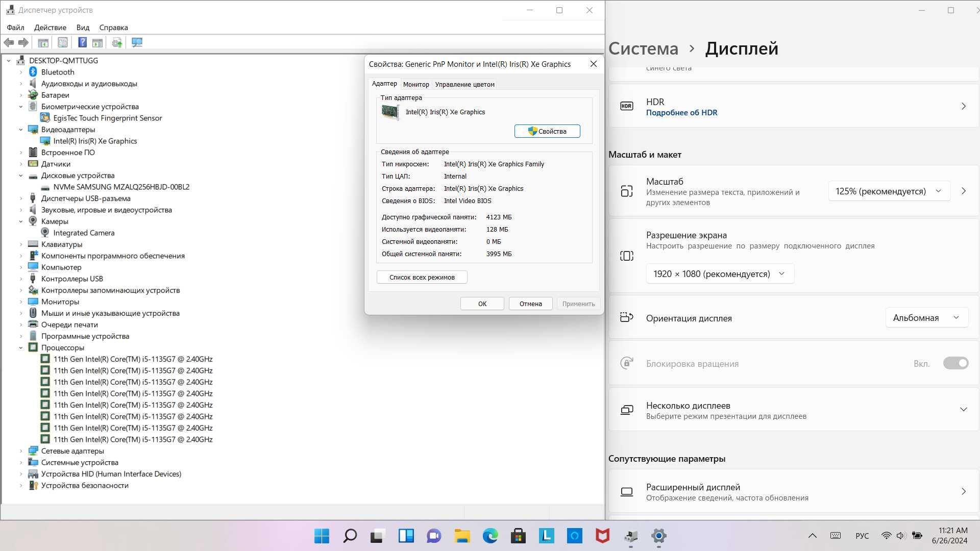Screen dimensions: 980x551
Task: Open Microsoft Edge from taskbar
Action: (491, 536)
